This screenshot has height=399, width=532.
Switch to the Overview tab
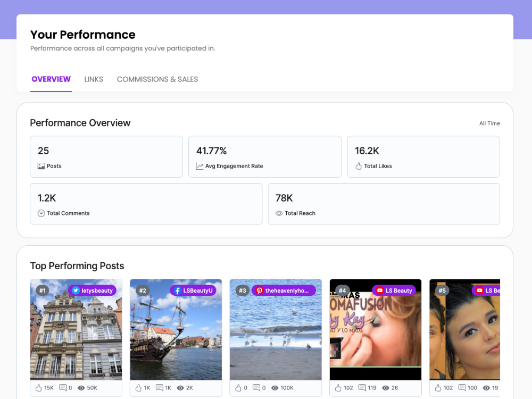[51, 79]
